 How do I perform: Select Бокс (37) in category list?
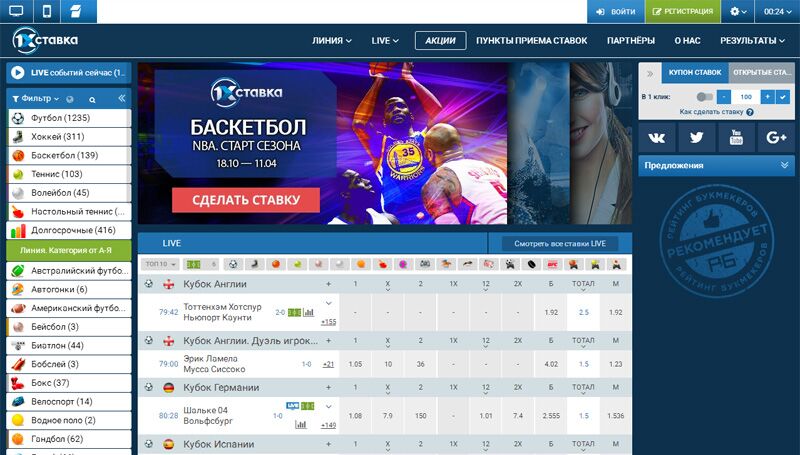(69, 383)
